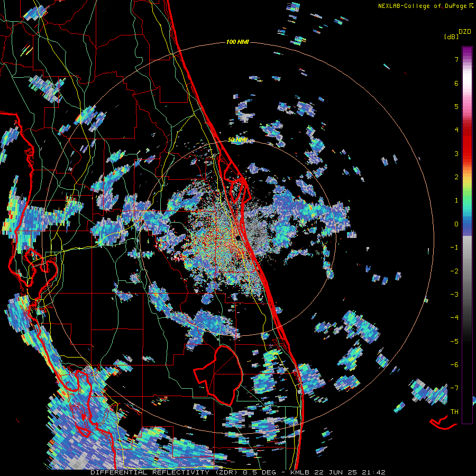Click the KMLB radar site black dot

click(239, 239)
